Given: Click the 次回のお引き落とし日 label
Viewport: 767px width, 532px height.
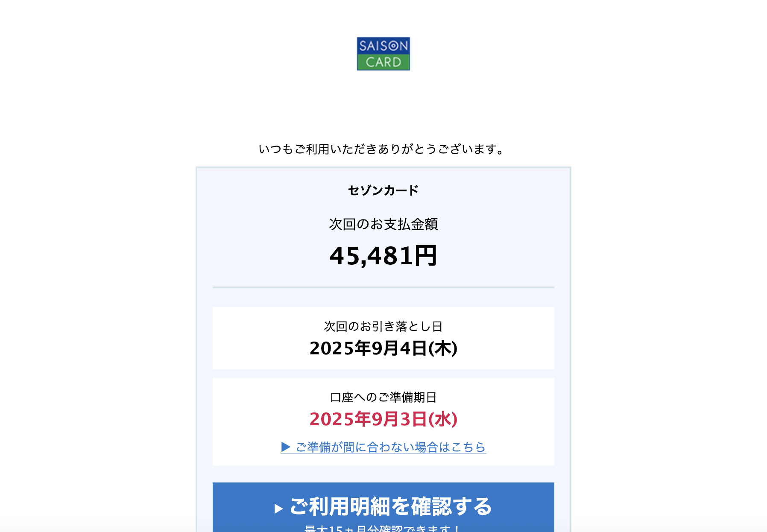Looking at the screenshot, I should point(383,326).
